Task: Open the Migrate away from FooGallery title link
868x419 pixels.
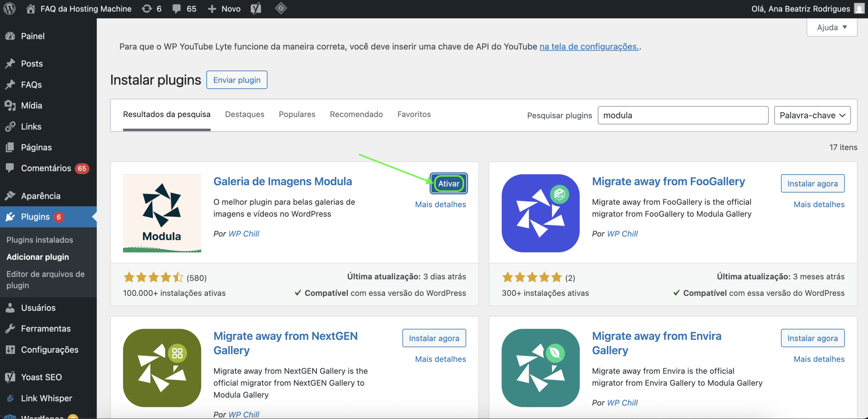Action: [668, 182]
